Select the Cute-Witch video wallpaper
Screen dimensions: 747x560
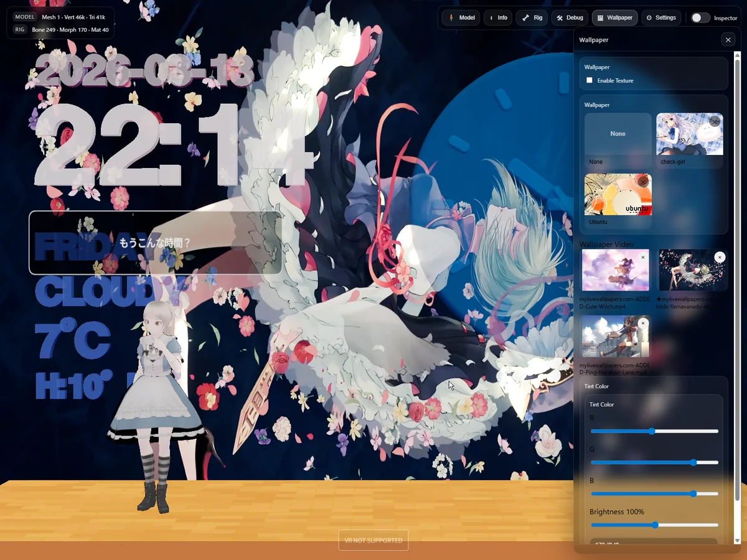(615, 271)
